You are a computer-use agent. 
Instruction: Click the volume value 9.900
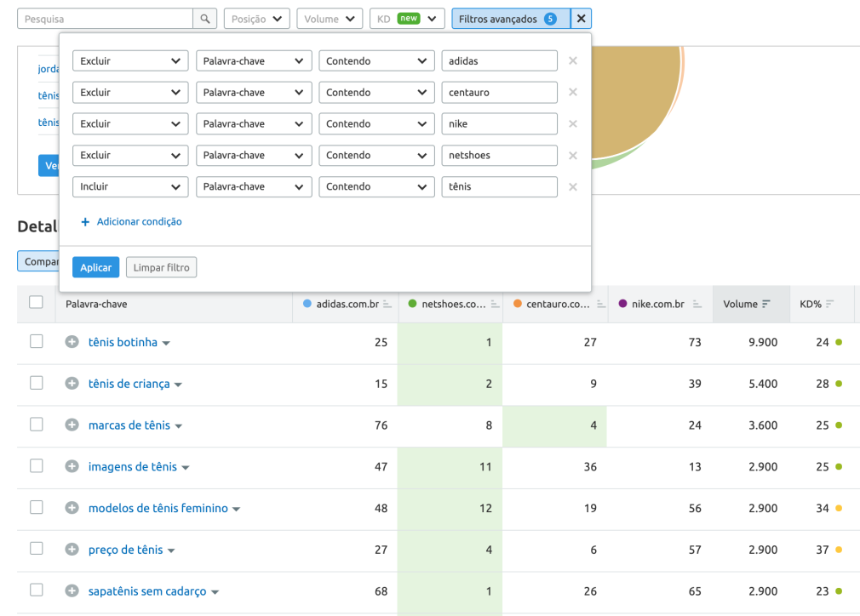pos(763,342)
